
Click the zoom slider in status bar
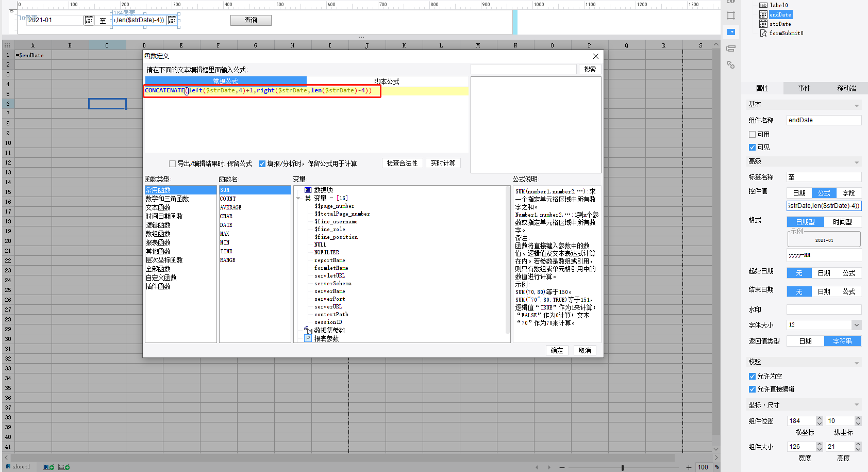click(623, 467)
